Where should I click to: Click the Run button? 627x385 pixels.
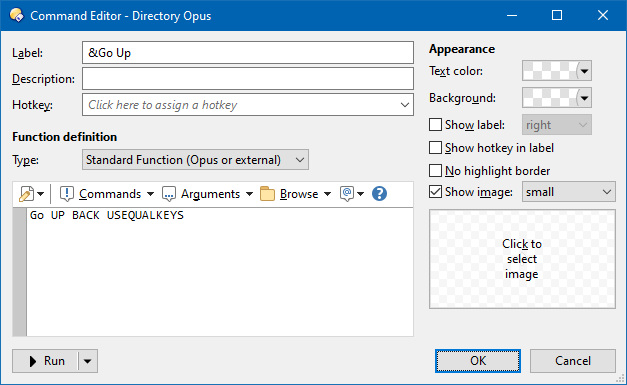[45, 361]
